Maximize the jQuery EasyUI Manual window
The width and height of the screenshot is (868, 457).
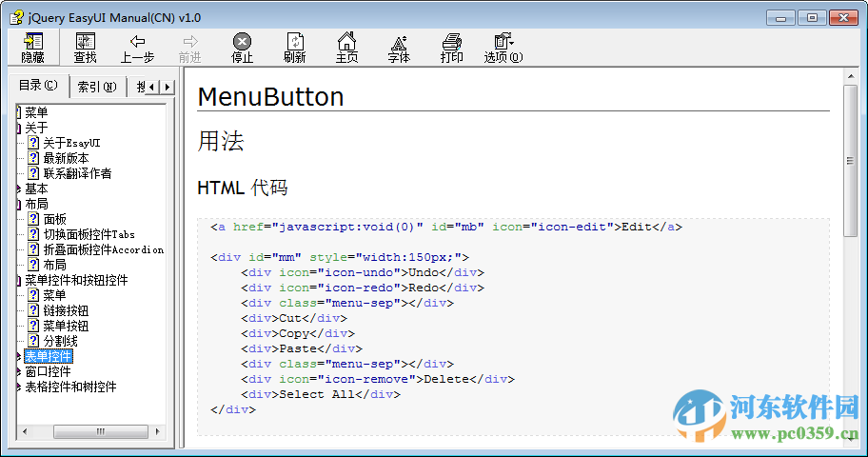click(812, 18)
